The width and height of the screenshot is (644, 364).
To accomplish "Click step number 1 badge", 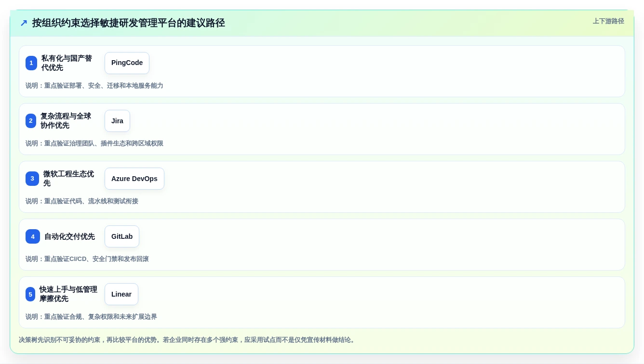I will pyautogui.click(x=31, y=63).
